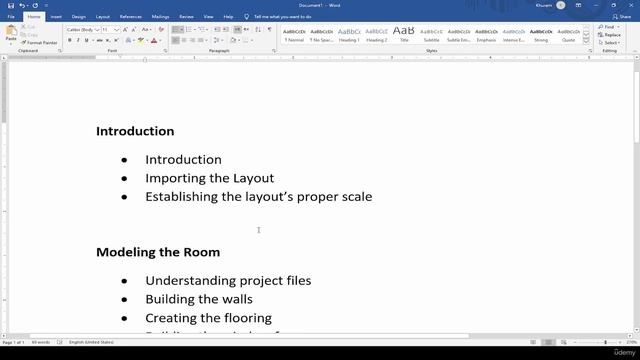640x360 pixels.
Task: Apply the Strong style
Action: (541, 35)
